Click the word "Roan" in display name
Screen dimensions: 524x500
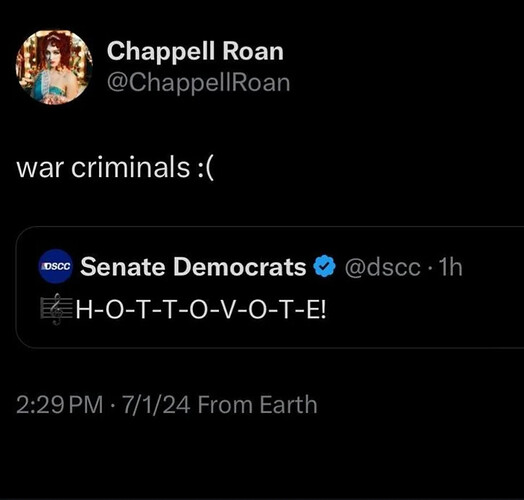click(x=253, y=51)
